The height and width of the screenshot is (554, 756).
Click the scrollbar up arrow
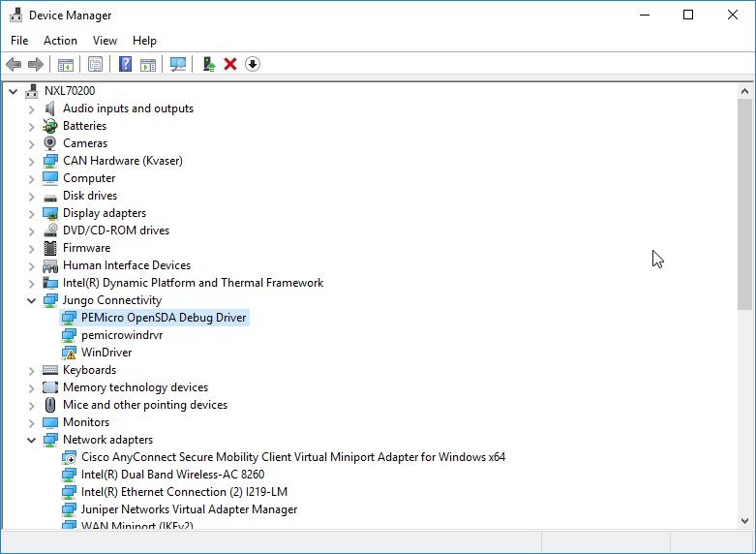(745, 91)
